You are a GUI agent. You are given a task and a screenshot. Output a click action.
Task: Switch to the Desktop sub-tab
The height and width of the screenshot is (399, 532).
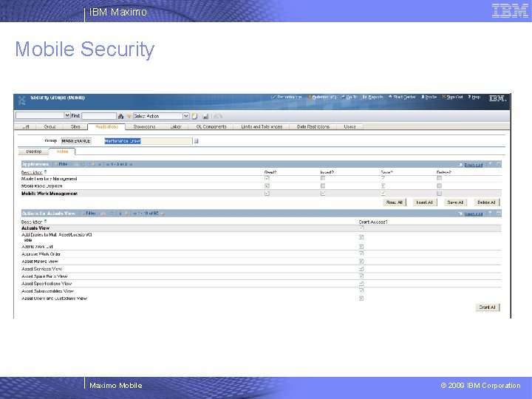33,151
